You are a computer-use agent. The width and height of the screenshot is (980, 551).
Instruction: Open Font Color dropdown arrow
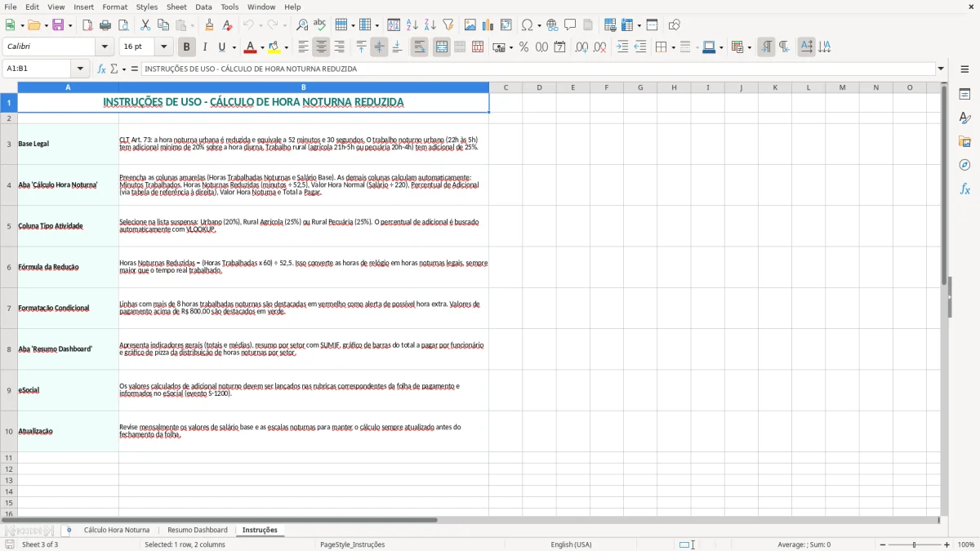[x=261, y=47]
